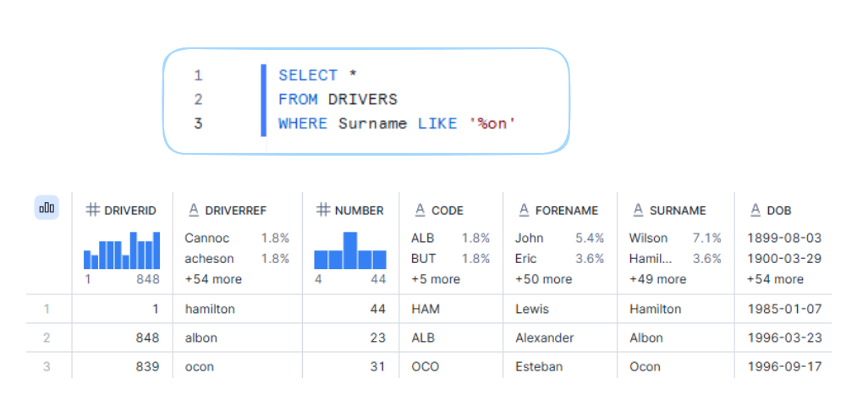Click the "Wilson" value in SURNAME summary
Viewport: 868px width, 417px height.
[x=648, y=239]
